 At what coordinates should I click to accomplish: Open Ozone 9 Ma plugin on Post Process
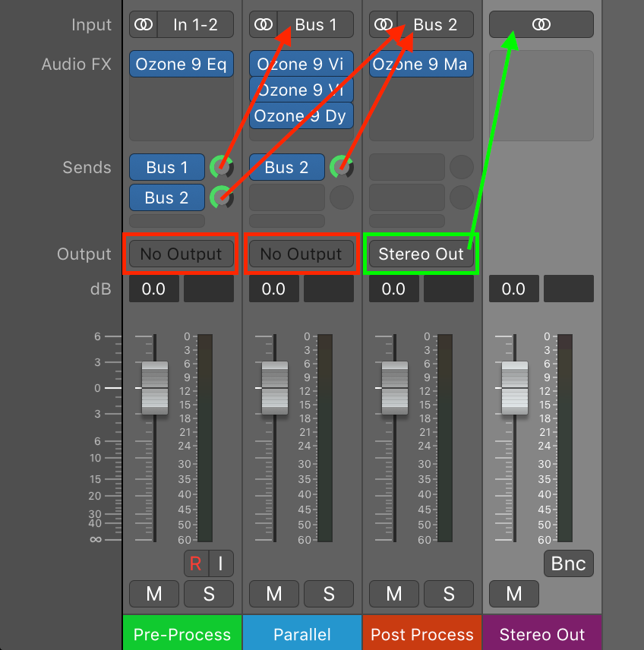[x=421, y=65]
